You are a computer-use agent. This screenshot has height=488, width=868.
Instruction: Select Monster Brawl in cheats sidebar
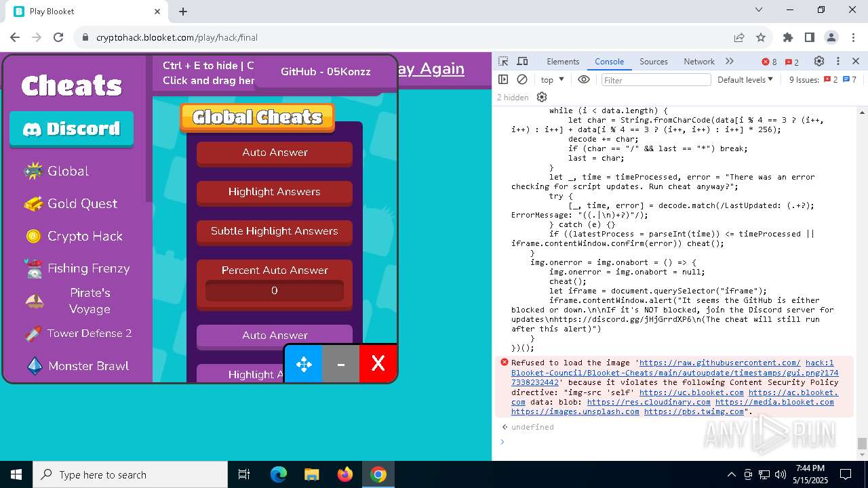(x=77, y=366)
